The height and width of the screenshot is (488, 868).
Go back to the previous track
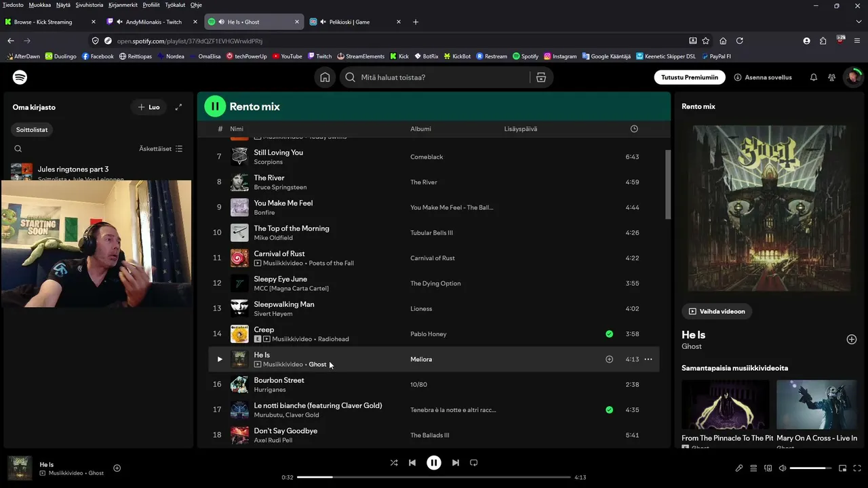coord(412,463)
